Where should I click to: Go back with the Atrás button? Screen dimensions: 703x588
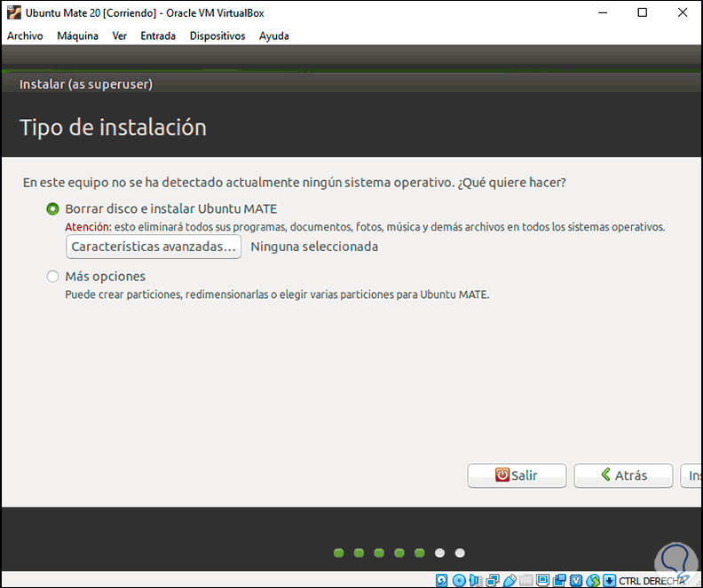[x=623, y=475]
